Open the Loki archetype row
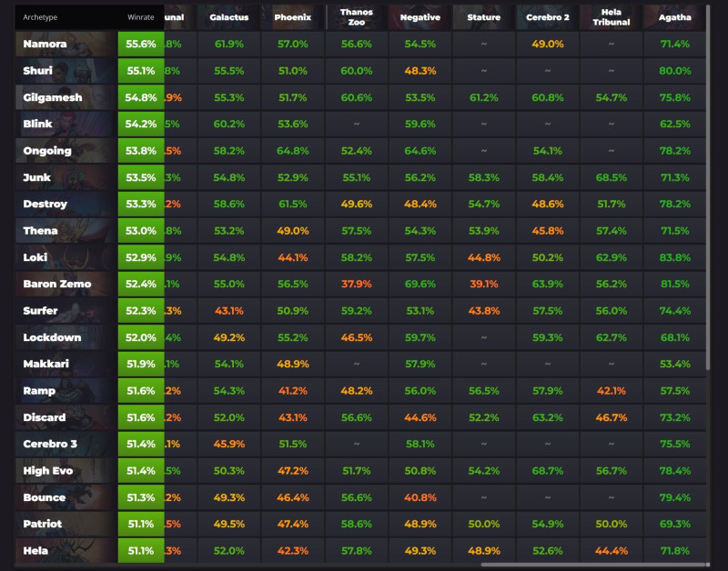The image size is (728, 571). [66, 257]
